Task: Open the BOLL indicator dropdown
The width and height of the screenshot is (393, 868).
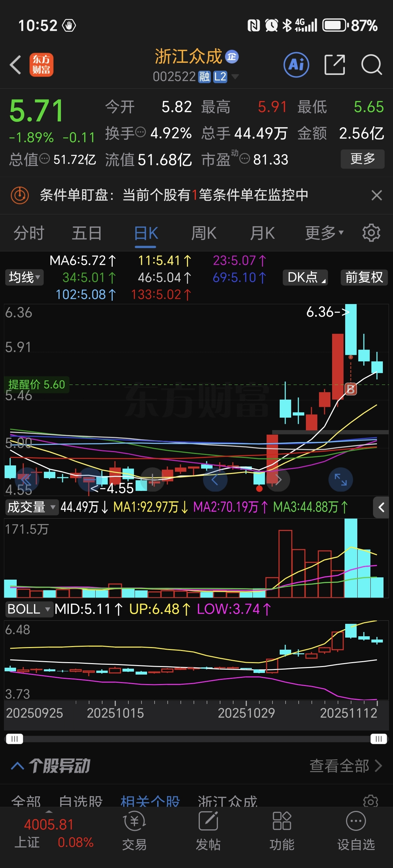Action: (x=29, y=609)
